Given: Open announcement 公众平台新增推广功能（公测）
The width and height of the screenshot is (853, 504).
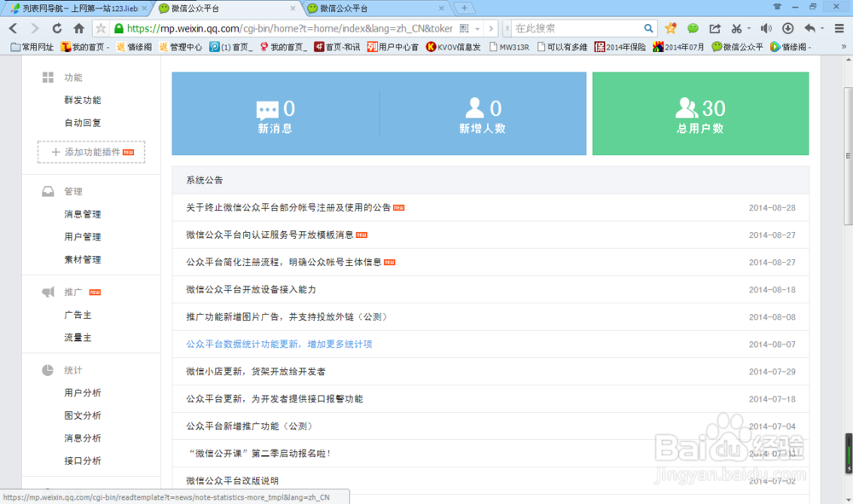Looking at the screenshot, I should click(x=251, y=426).
